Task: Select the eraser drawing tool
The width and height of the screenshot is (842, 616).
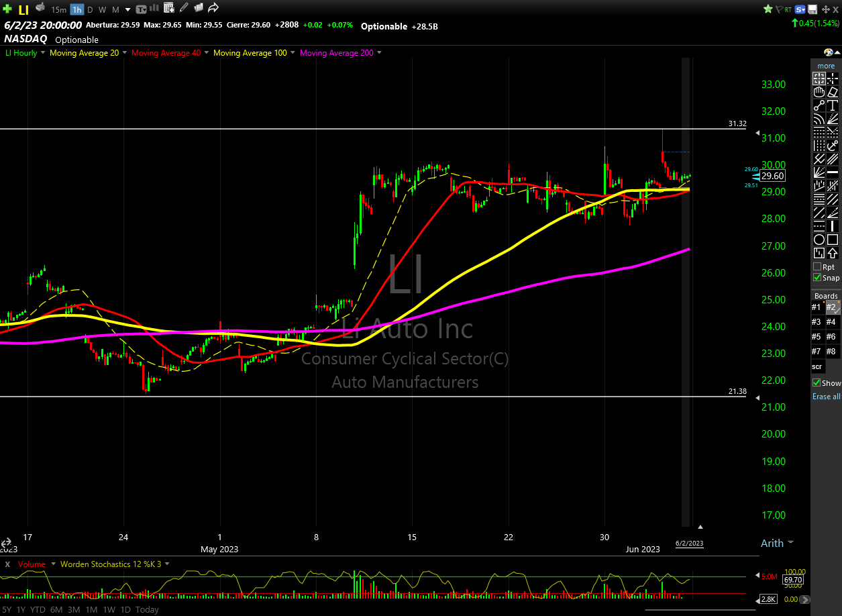Action: point(833,92)
